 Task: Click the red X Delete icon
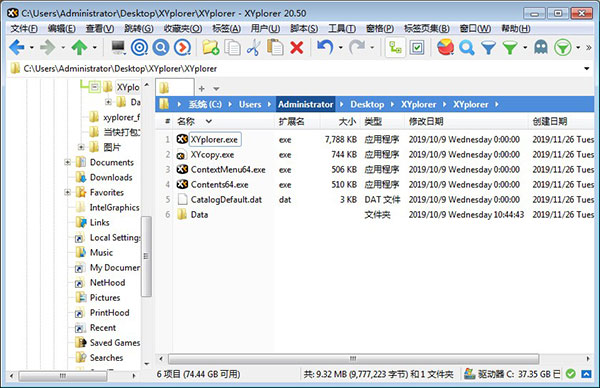pyautogui.click(x=297, y=47)
